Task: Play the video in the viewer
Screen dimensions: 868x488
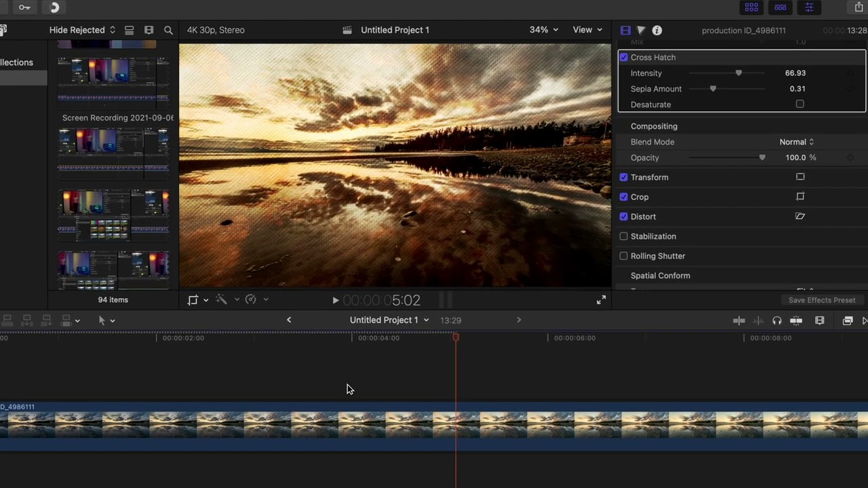Action: (x=335, y=300)
